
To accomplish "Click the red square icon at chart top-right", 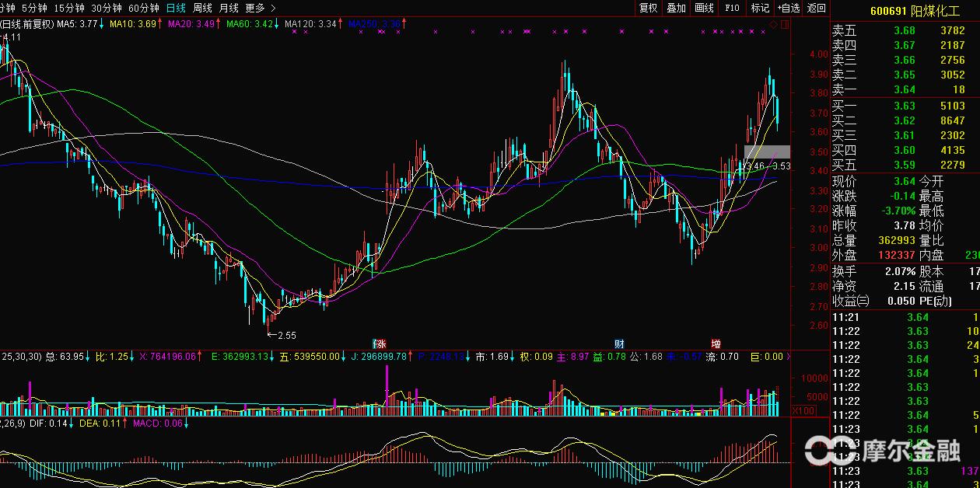I will tap(783, 25).
